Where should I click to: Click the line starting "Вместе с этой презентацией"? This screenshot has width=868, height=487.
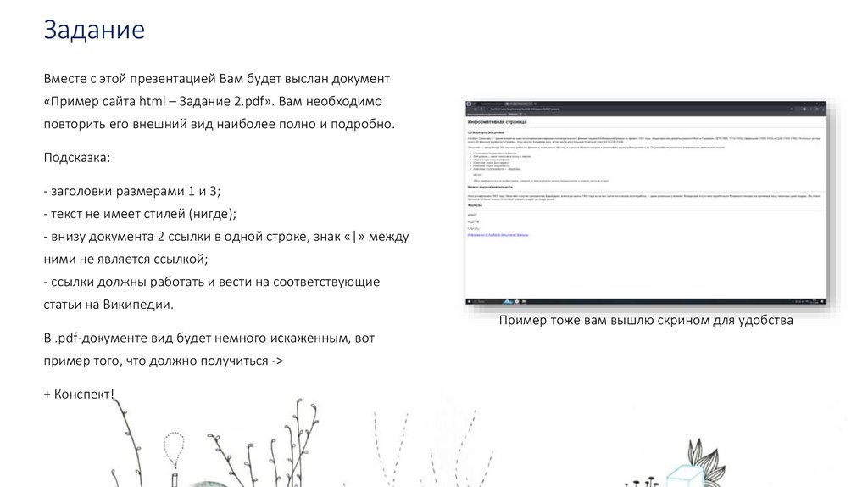pos(217,79)
